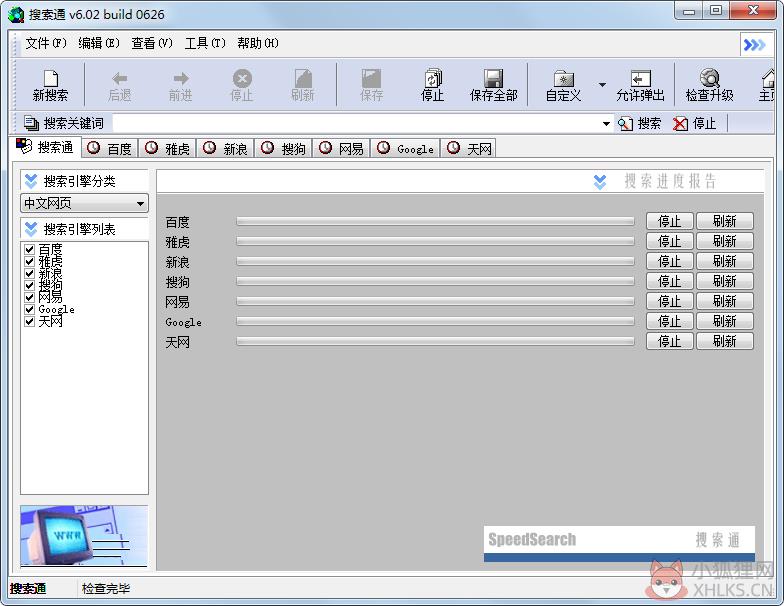This screenshot has height=606, width=784.
Task: Click the 检查完毕 status bar text
Action: (x=106, y=588)
